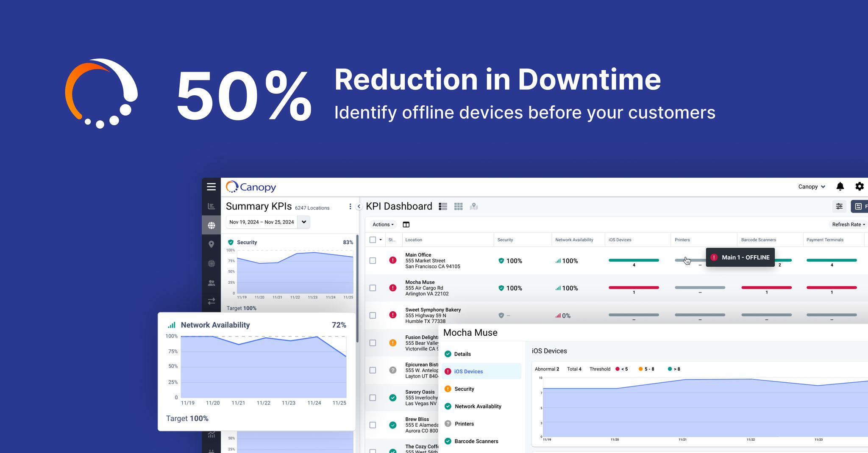Screen dimensions: 868x453
Task: Click the red alert status icon for Main Office
Action: point(393,260)
